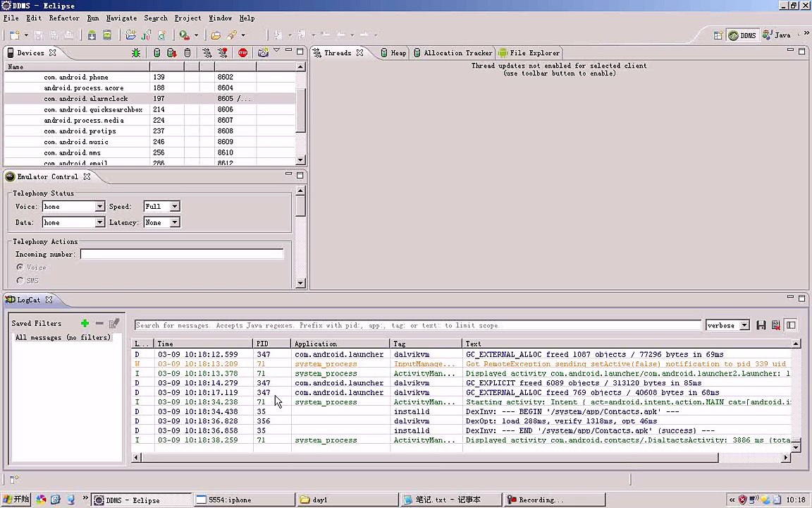
Task: Click the green bug debug process icon
Action: pyautogui.click(x=136, y=53)
